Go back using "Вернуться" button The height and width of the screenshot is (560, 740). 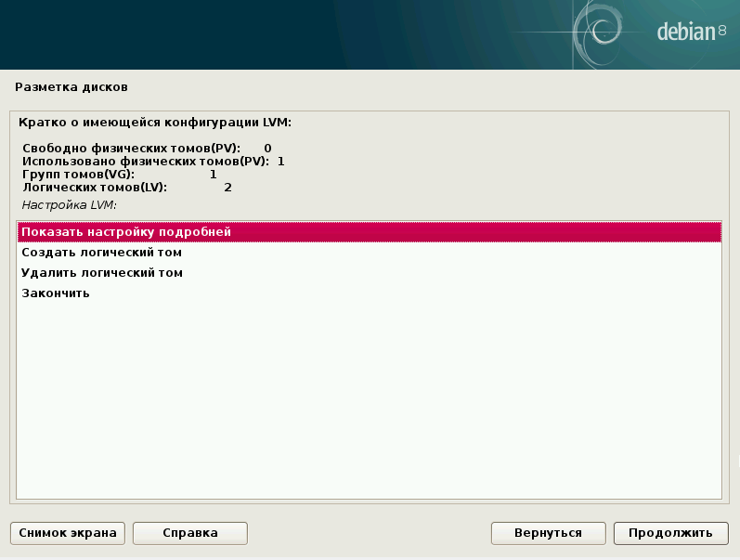pos(548,532)
